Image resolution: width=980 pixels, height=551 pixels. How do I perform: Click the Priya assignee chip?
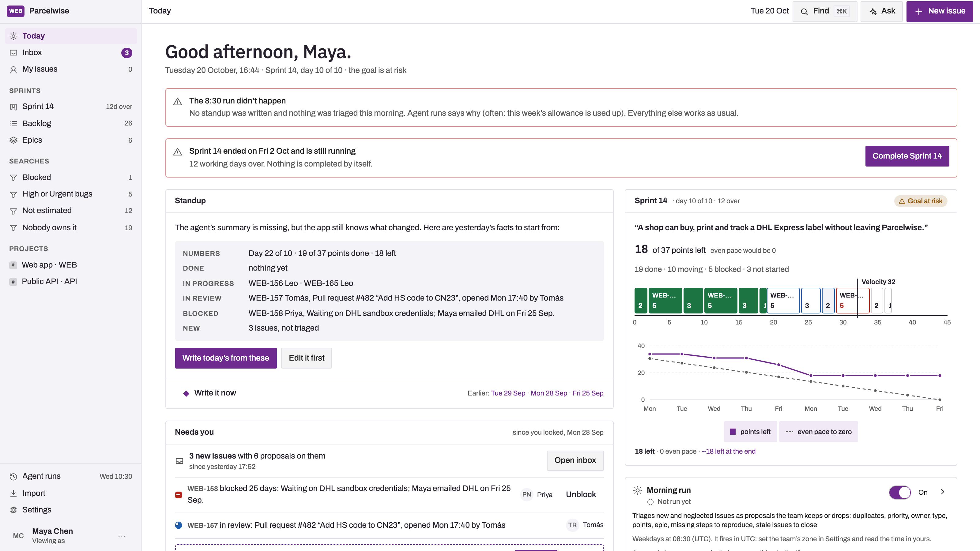point(537,495)
